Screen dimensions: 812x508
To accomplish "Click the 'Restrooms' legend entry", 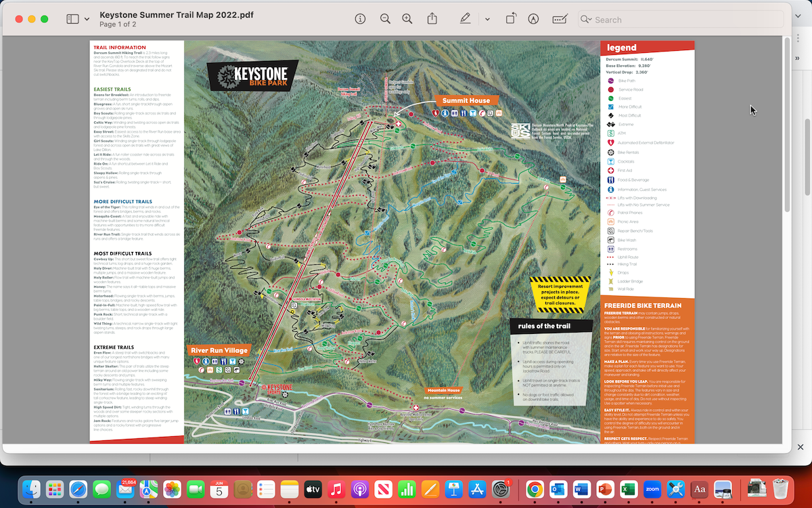I will (621, 249).
